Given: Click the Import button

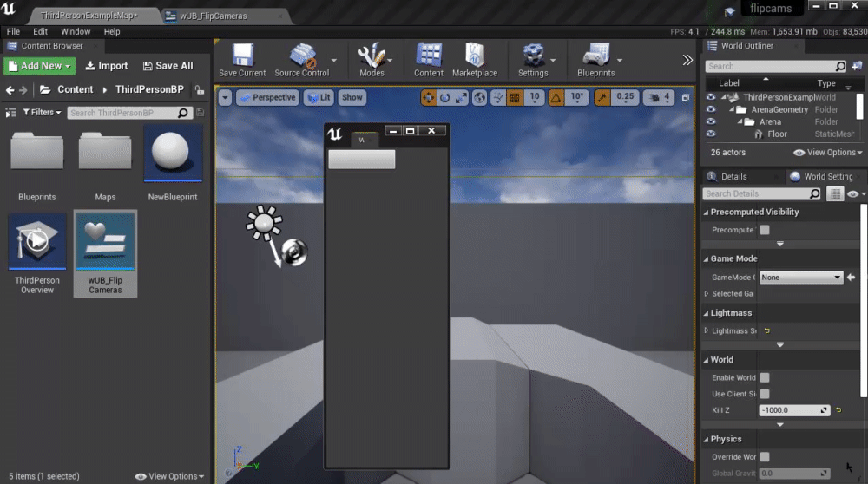Looking at the screenshot, I should click(x=106, y=66).
